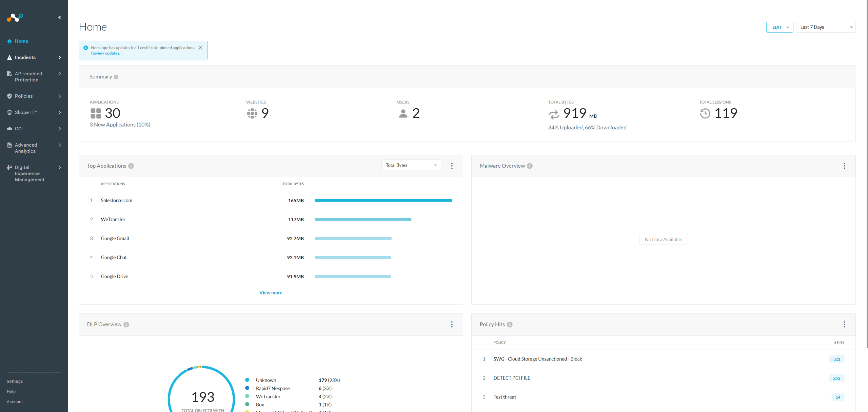Open the Total Bytes metric dropdown
Screen dimensions: 868x412
coord(411,165)
